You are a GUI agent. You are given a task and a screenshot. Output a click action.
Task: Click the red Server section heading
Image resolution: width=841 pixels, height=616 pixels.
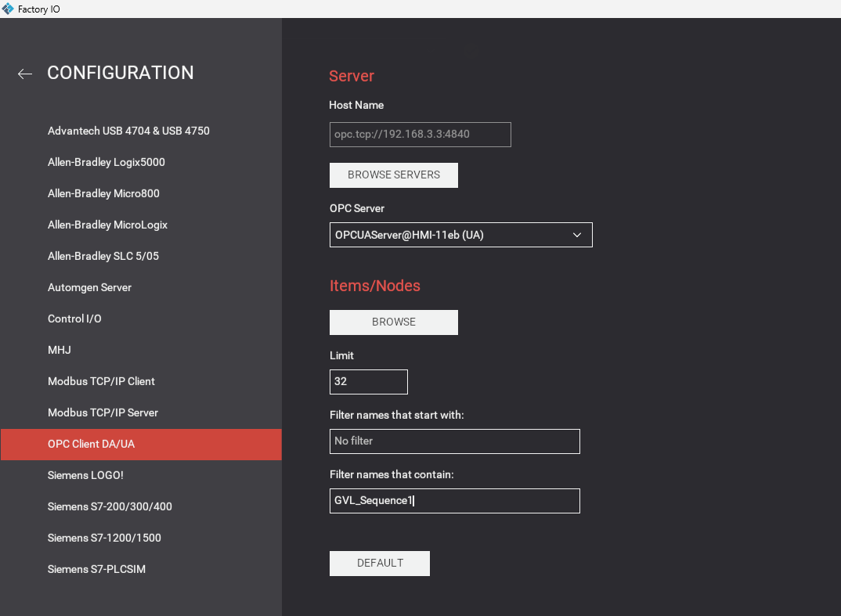click(x=352, y=76)
